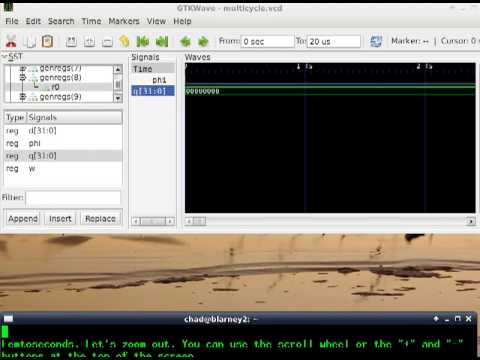Click the Zoom In plus icon
Image resolution: width=480 pixels, height=360 pixels.
pyautogui.click(x=89, y=42)
